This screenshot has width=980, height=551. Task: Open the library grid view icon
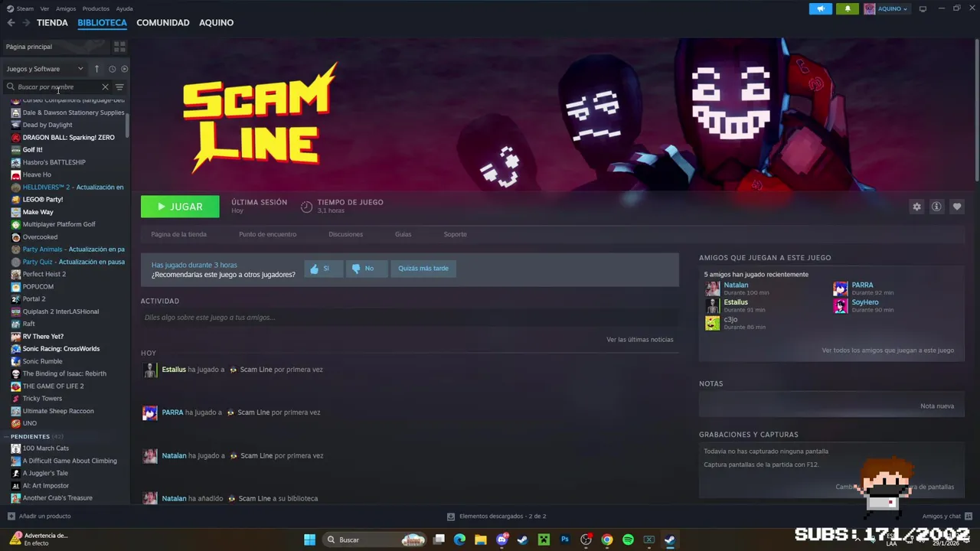119,47
